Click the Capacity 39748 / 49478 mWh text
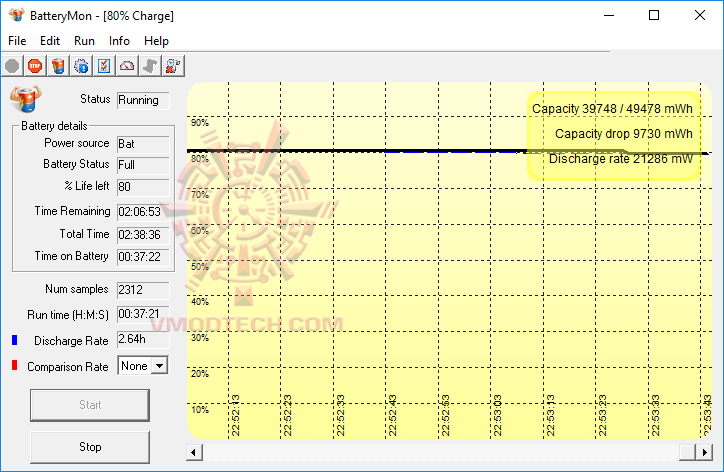This screenshot has width=724, height=472. click(x=612, y=109)
